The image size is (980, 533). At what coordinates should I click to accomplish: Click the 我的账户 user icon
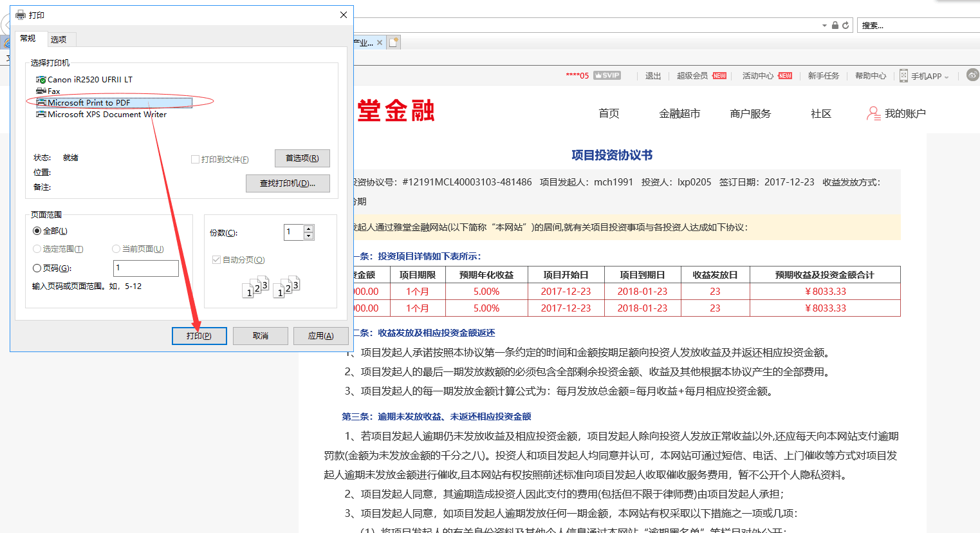(873, 114)
